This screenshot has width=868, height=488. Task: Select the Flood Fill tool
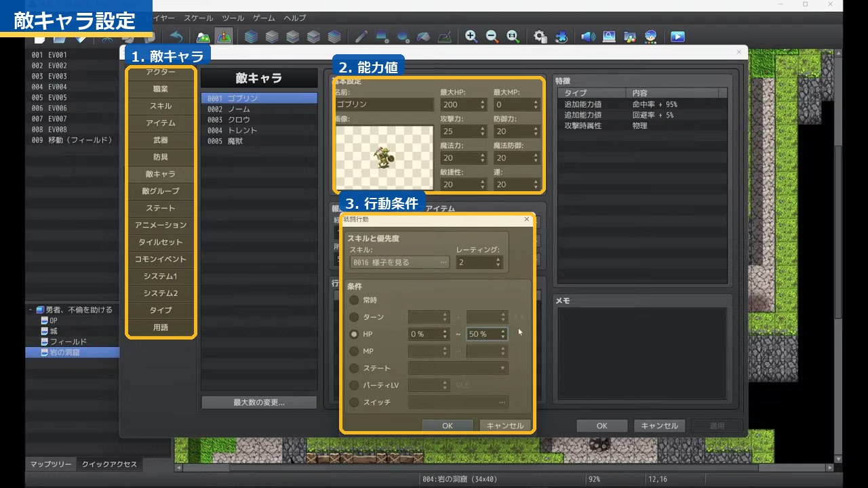click(423, 37)
